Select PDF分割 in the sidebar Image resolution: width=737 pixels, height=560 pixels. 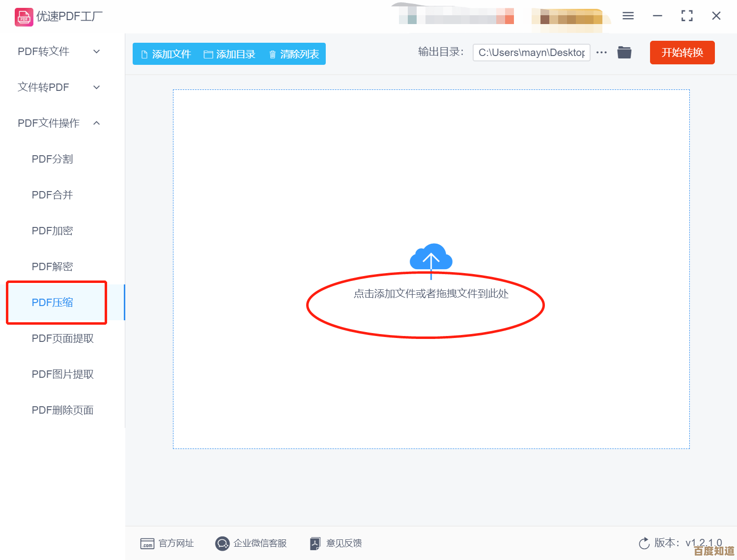coord(52,159)
